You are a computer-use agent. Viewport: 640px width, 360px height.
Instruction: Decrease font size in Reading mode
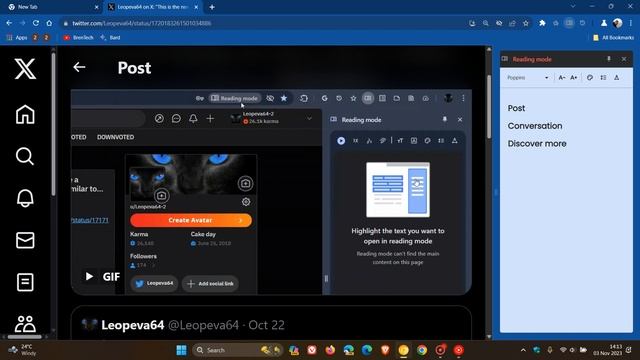click(562, 78)
